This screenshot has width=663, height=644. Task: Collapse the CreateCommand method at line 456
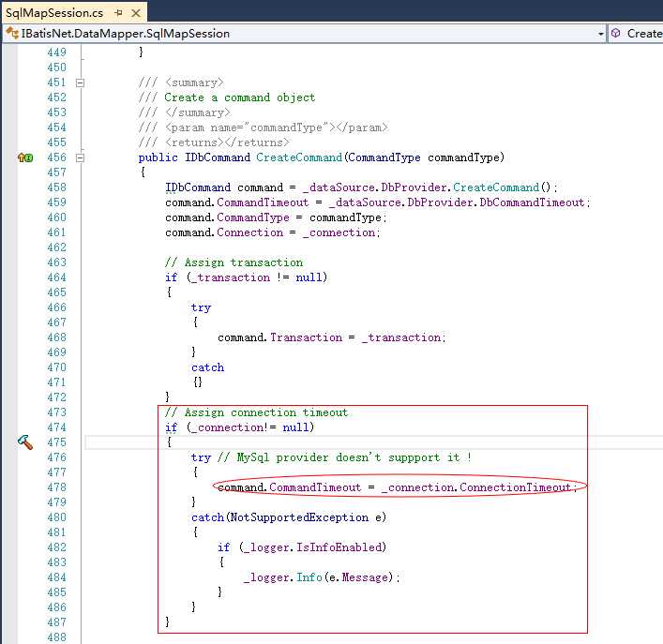coord(80,158)
